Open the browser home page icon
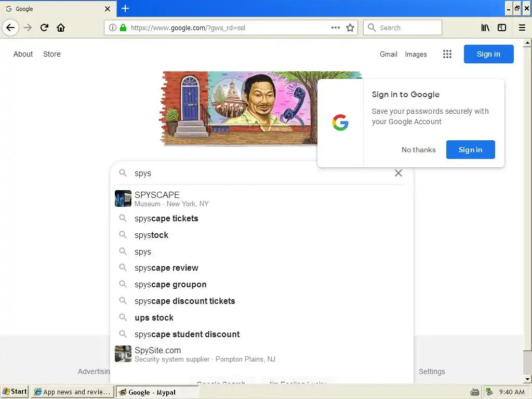Screen dimensions: 532x399 pyautogui.click(x=61, y=28)
